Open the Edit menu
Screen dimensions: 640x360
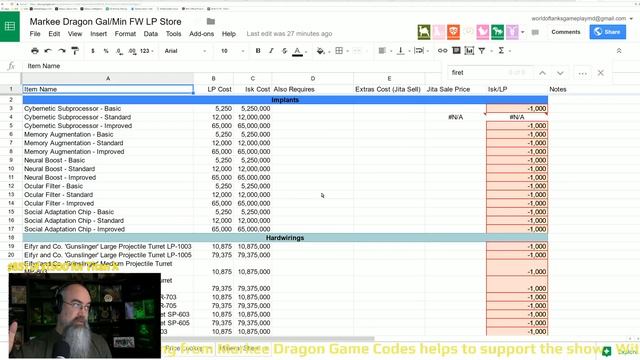tap(54, 34)
